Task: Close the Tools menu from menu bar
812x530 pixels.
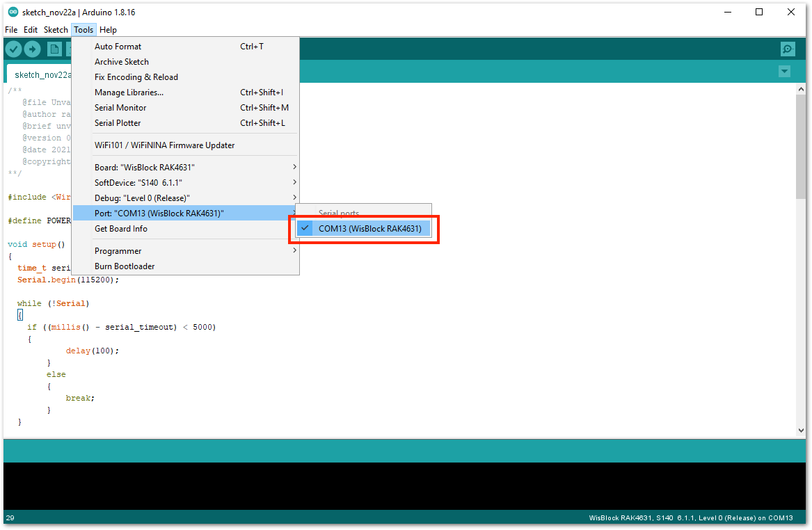Action: (83, 30)
